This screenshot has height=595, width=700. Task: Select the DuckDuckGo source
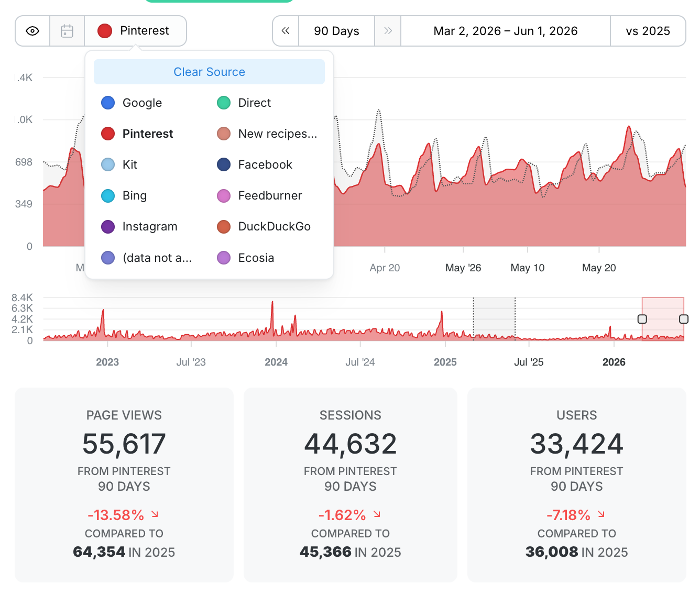coord(264,226)
